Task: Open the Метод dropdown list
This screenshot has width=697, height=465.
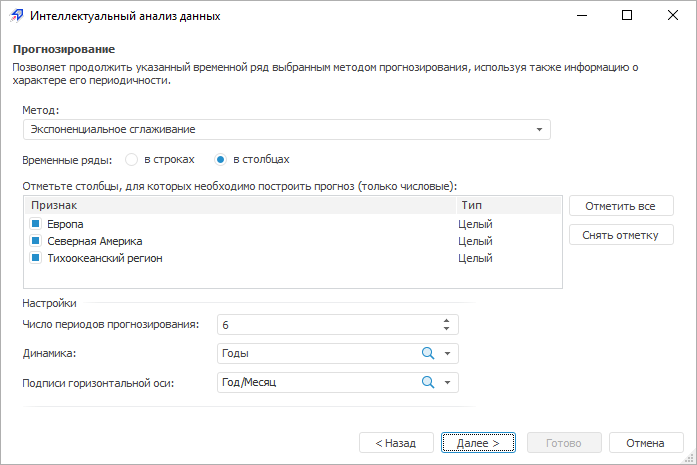Action: [539, 130]
